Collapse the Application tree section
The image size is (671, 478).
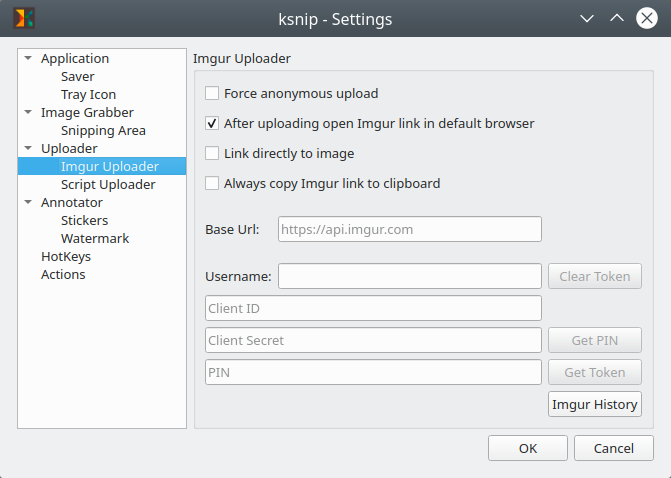pos(29,59)
